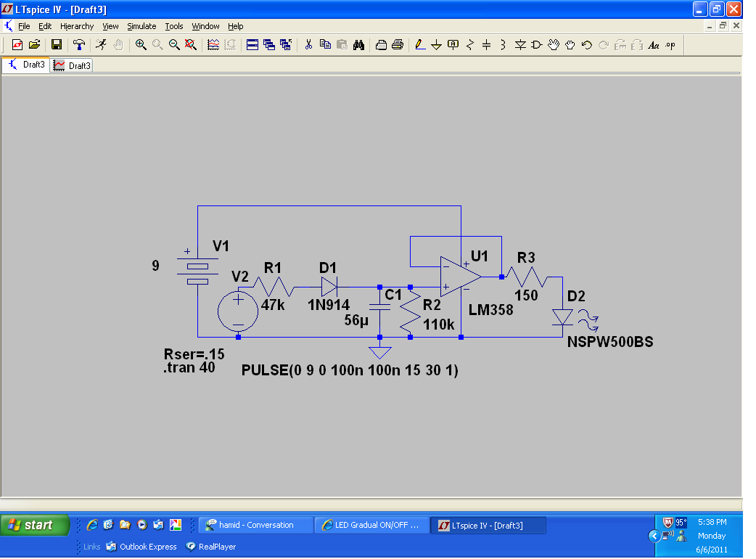
Task: Click the NSPW500BS LED label
Action: click(610, 342)
